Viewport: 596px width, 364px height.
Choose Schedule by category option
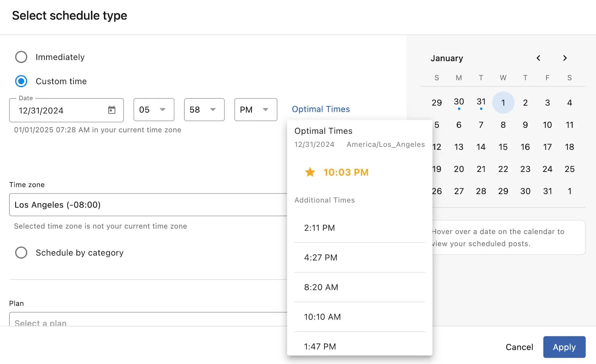coord(21,253)
